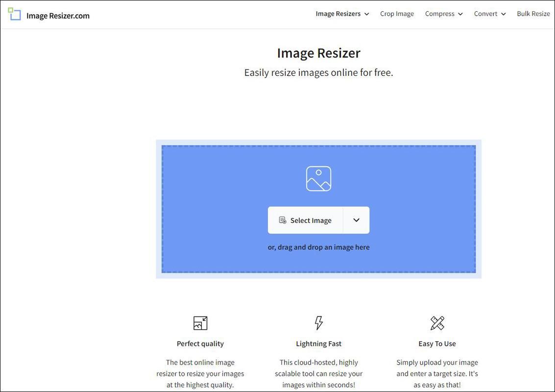
Task: Click the "Perfect quality" feature heading
Action: coord(200,343)
